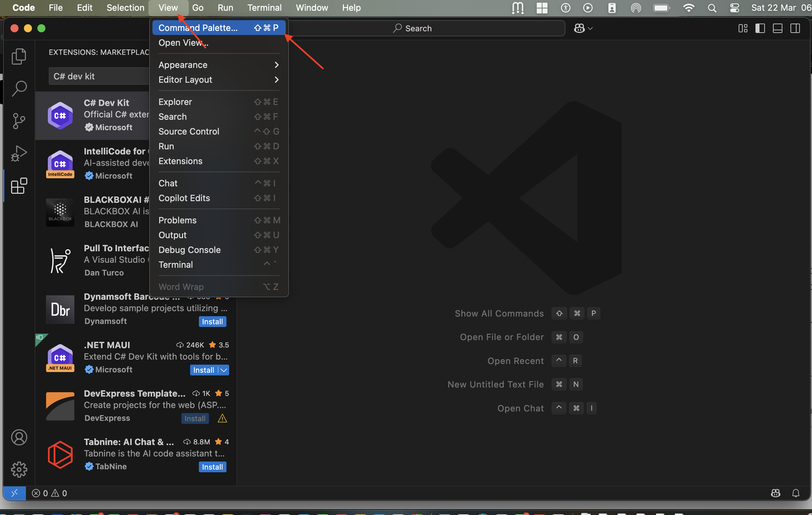The width and height of the screenshot is (812, 515).
Task: Select Chat in View menu
Action: [x=218, y=183]
